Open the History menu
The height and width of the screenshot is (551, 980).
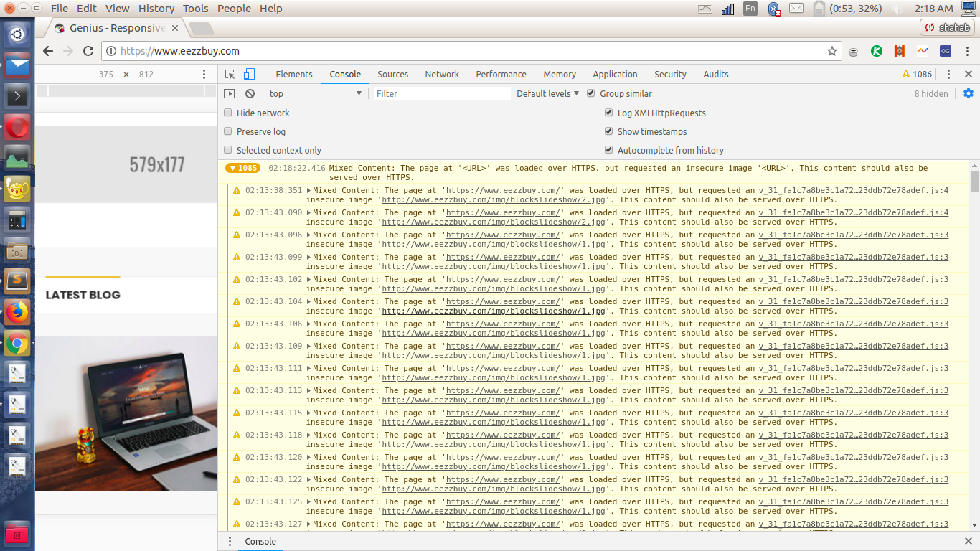point(156,9)
